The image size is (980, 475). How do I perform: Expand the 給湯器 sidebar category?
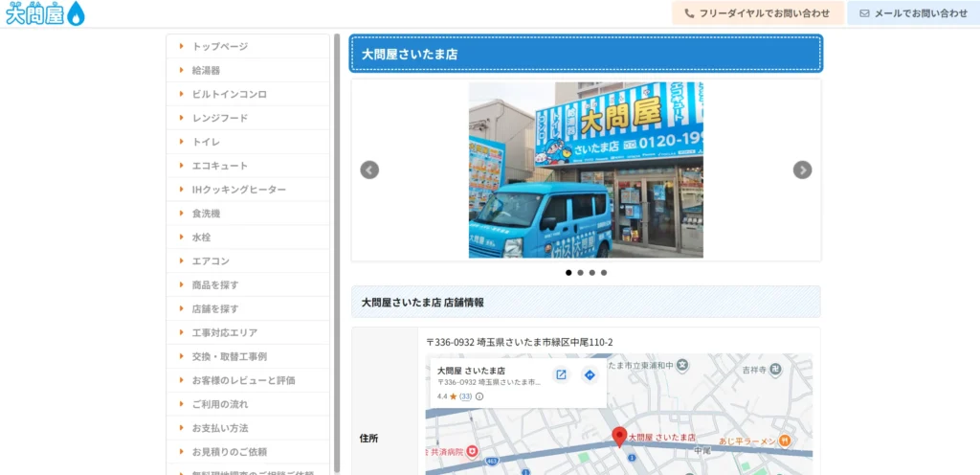206,70
